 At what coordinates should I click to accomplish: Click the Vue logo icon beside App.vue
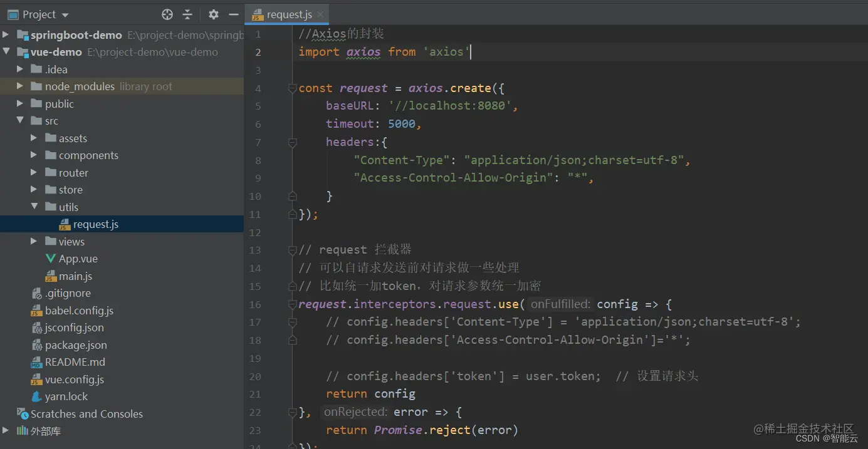[50, 259]
